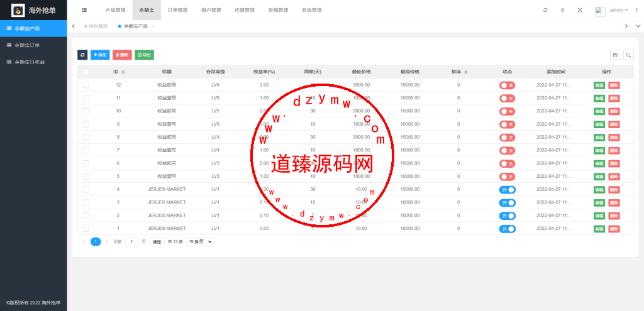Go to previous page arrow in pagination
This screenshot has width=644, height=311.
pyautogui.click(x=84, y=242)
